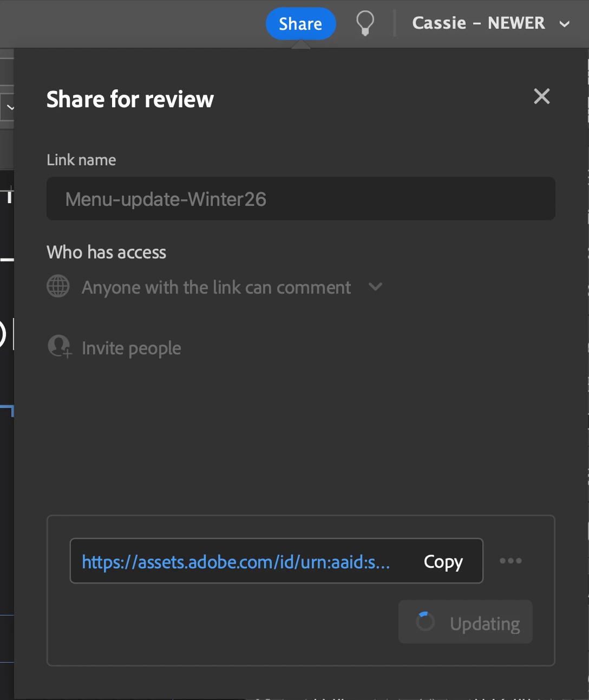
Task: Copy the share link
Action: click(443, 562)
